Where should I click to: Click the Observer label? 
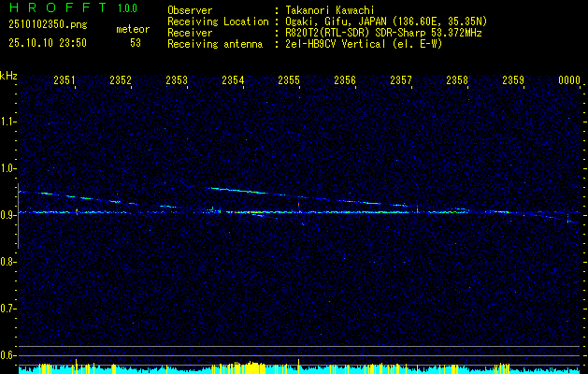pyautogui.click(x=190, y=10)
